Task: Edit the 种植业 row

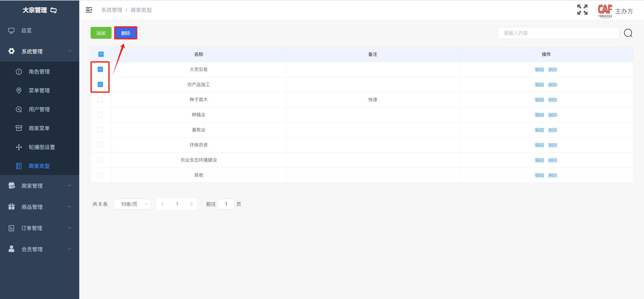Action: click(x=539, y=115)
